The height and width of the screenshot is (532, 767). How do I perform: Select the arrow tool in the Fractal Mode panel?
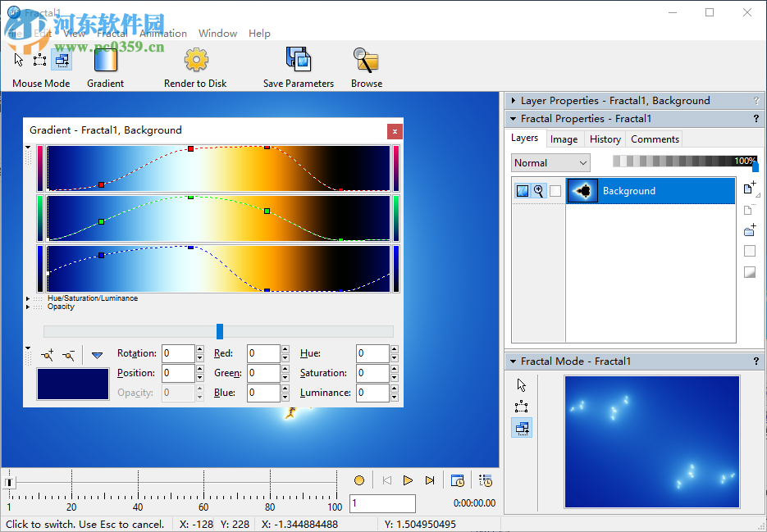click(x=522, y=385)
